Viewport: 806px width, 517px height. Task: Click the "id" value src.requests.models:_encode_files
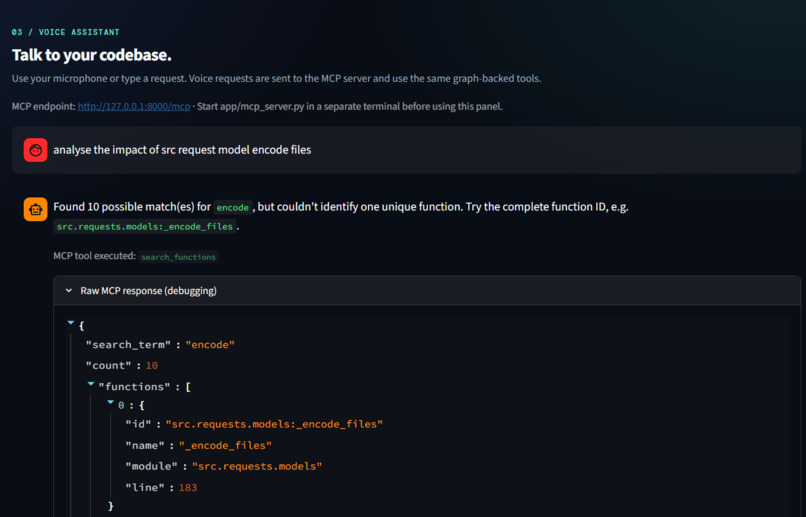(274, 424)
